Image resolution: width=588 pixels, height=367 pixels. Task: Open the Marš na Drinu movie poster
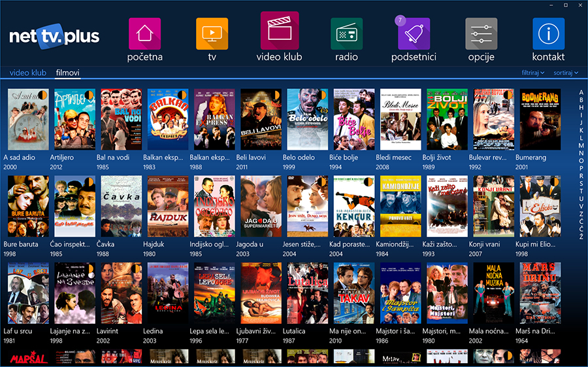540,293
